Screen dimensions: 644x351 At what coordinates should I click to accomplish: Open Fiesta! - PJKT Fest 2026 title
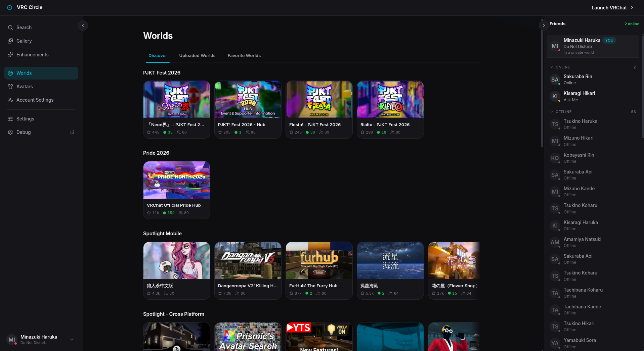315,124
